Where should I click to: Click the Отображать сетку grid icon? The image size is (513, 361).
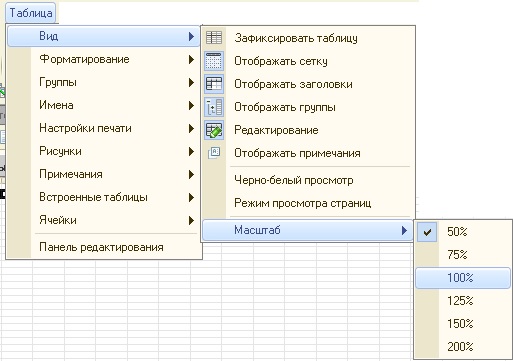click(214, 61)
